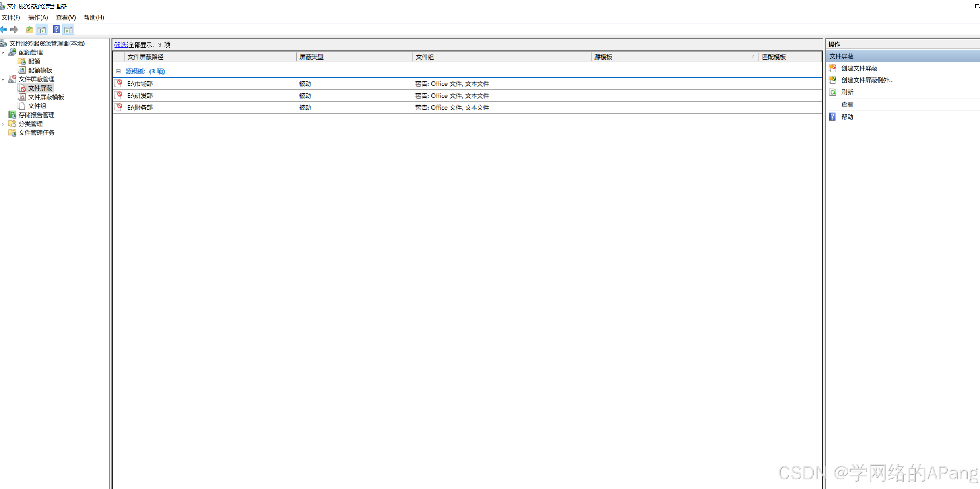Click the 筛选 filter link
The height and width of the screenshot is (489, 980).
[120, 44]
